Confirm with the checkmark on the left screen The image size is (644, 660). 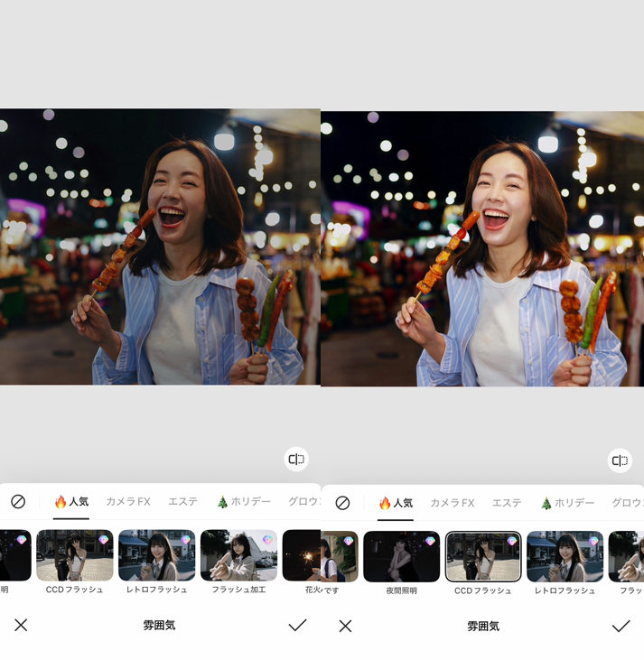(297, 625)
